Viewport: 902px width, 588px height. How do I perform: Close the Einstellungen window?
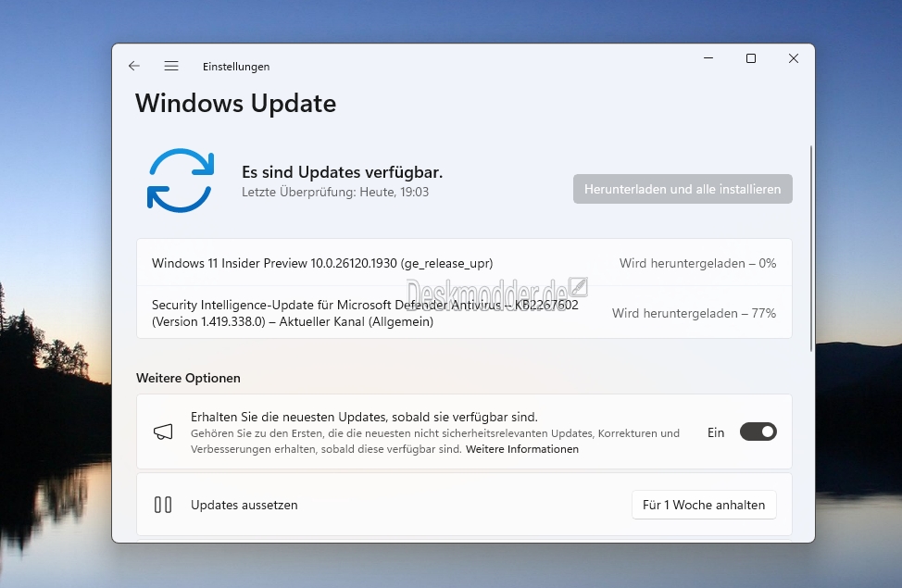coord(794,58)
